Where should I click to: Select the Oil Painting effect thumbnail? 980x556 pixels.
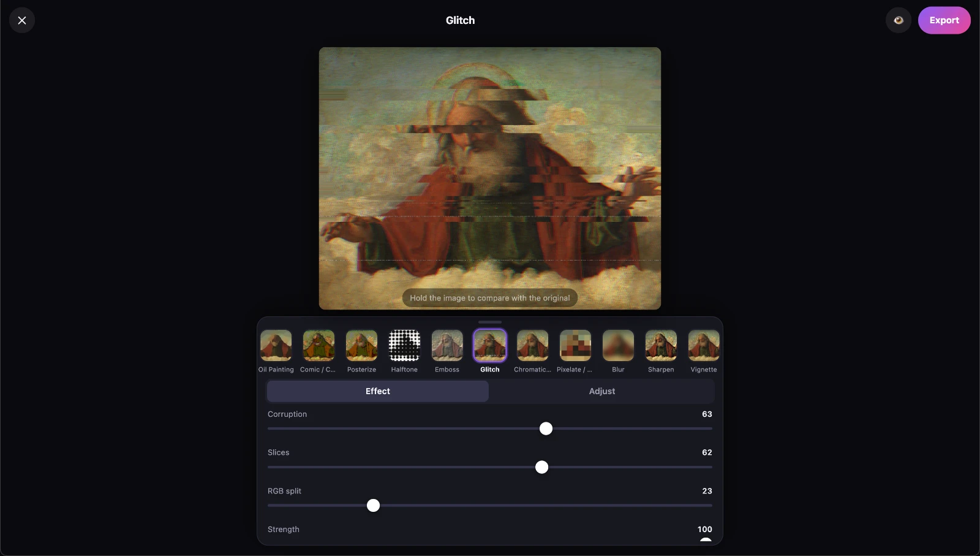276,345
